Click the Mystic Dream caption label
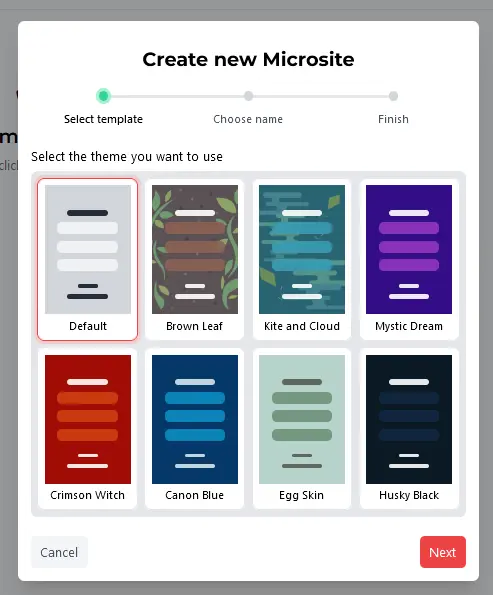 pyautogui.click(x=409, y=326)
